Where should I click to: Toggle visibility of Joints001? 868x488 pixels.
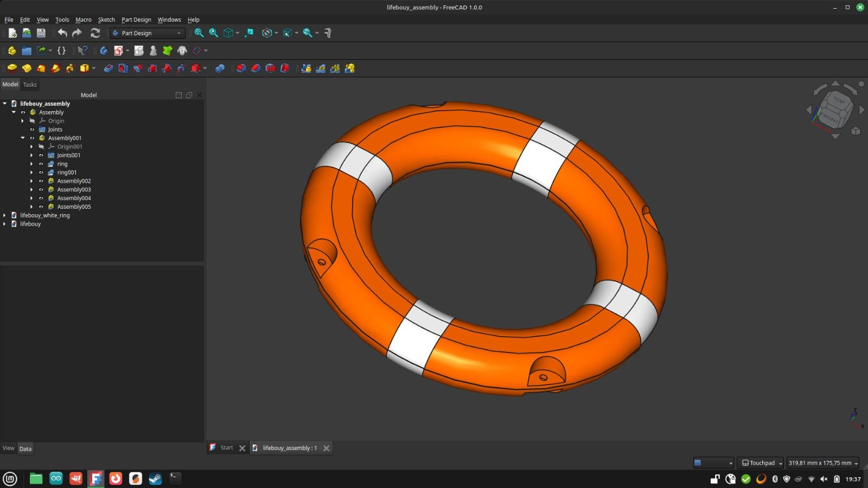coord(41,155)
